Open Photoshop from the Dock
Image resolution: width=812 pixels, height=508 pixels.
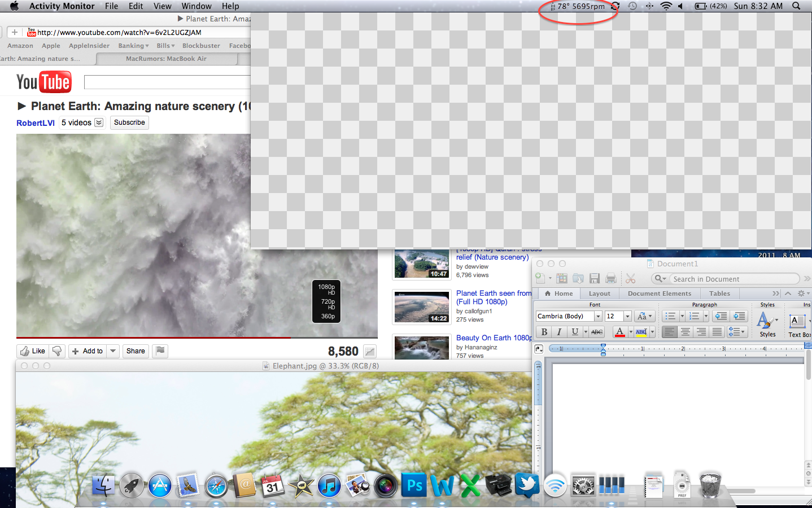click(414, 485)
